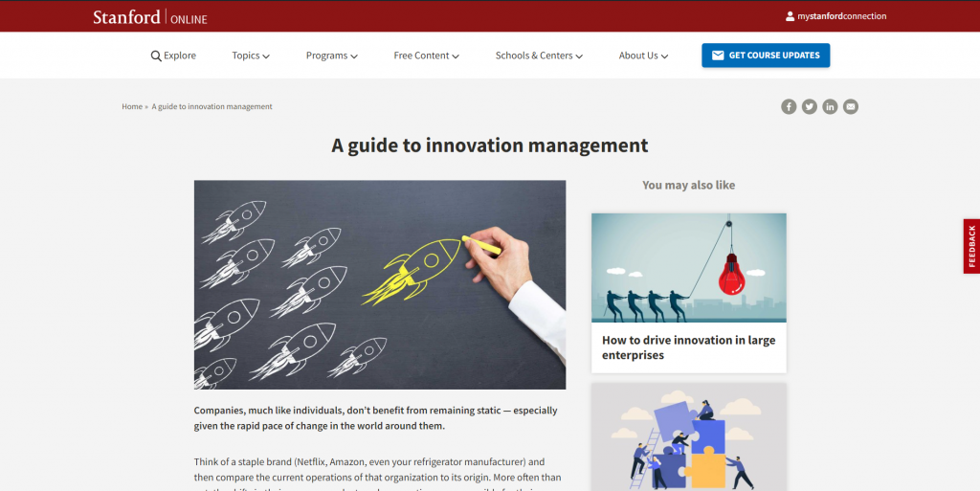Select the red lightbulb article thumbnail
The height and width of the screenshot is (491, 980).
(x=688, y=267)
